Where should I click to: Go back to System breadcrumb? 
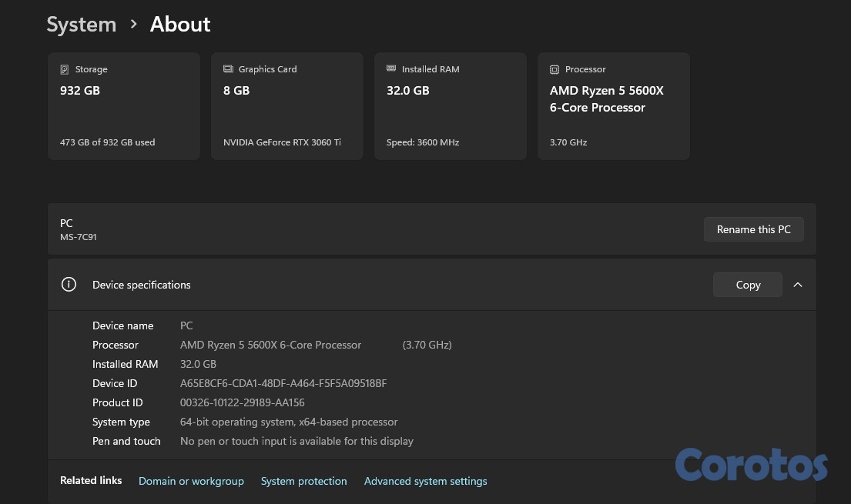(x=81, y=25)
